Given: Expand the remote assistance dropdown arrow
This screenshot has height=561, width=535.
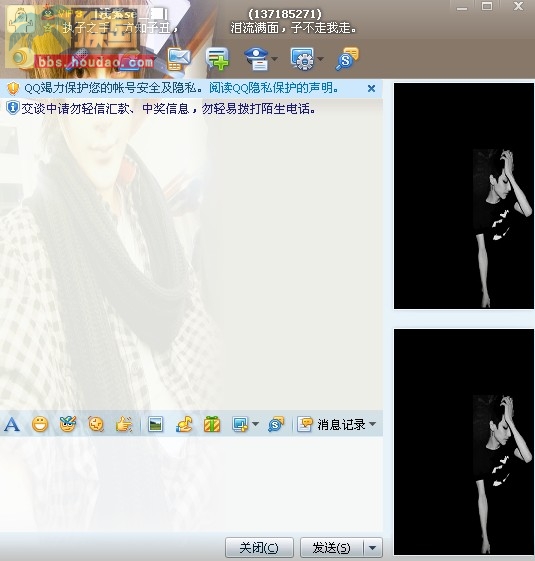Looking at the screenshot, I should pyautogui.click(x=275, y=59).
